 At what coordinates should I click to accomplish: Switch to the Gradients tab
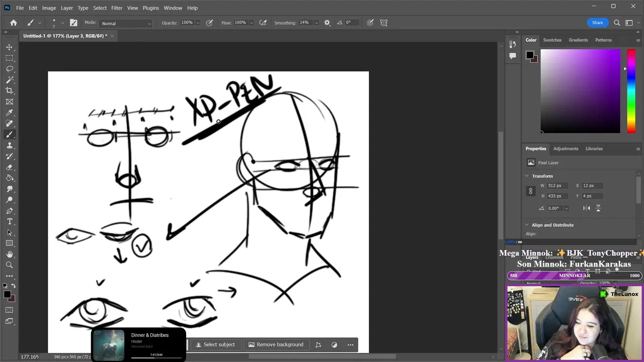point(578,40)
